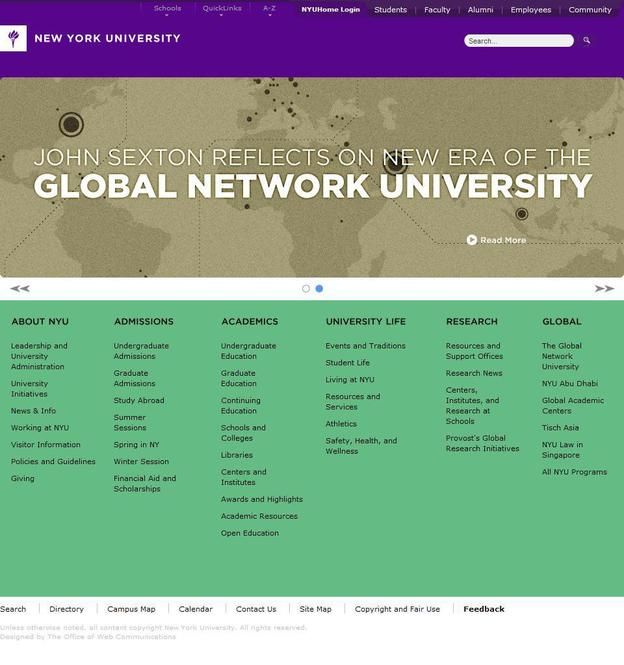Open the Global section heading
624x665 pixels.
[562, 321]
